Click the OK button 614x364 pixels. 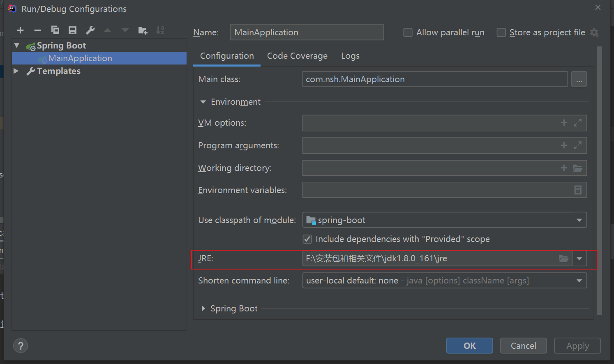coord(469,346)
